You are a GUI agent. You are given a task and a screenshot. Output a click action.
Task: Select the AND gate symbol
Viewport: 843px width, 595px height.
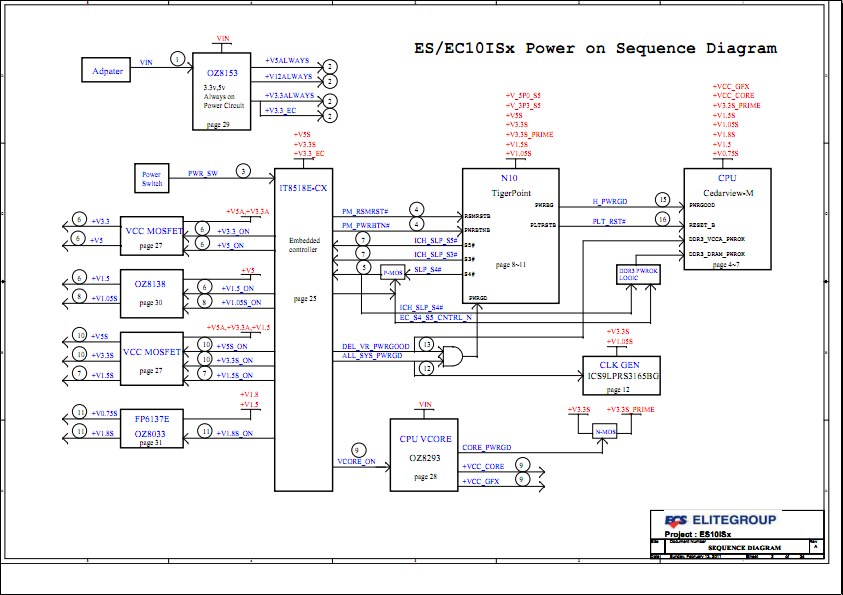(452, 356)
